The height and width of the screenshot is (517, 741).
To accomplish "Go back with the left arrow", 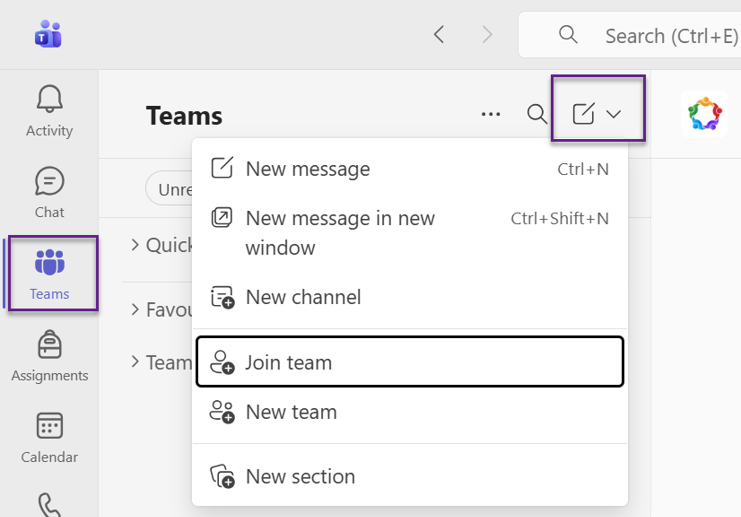I will coord(439,34).
